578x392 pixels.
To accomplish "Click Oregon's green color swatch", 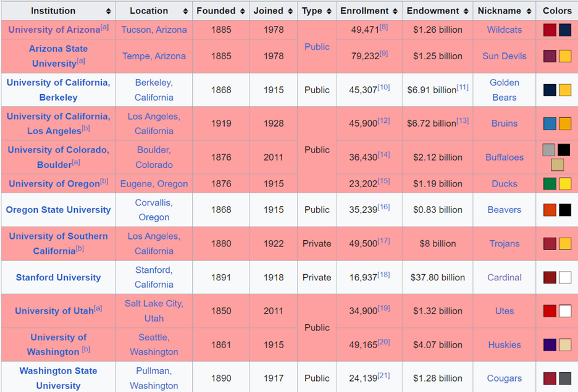I will 550,183.
